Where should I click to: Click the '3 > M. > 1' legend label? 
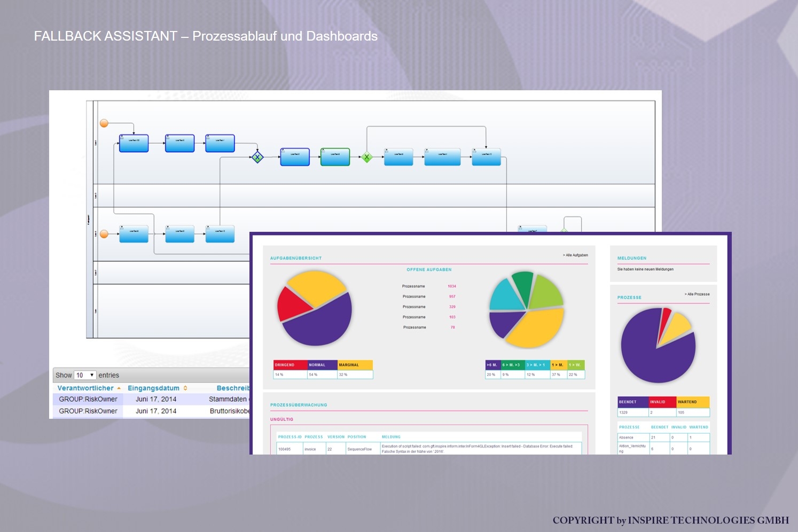pyautogui.click(x=537, y=365)
